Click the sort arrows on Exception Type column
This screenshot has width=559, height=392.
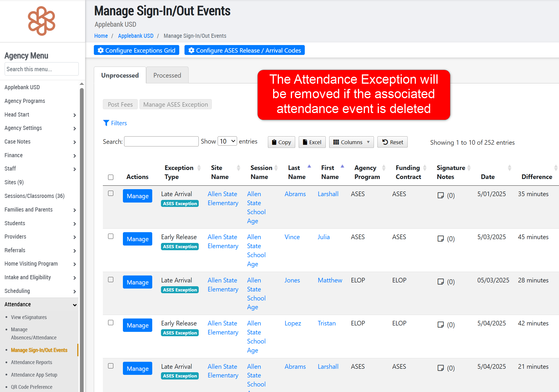point(199,168)
